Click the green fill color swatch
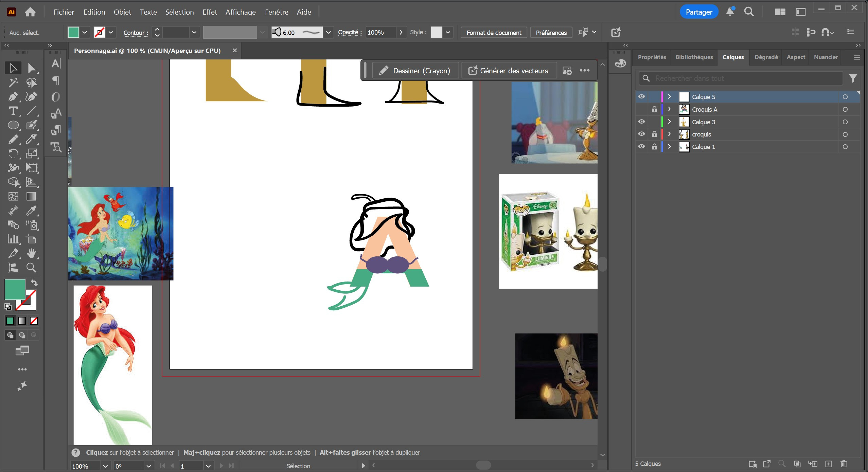 coord(73,33)
